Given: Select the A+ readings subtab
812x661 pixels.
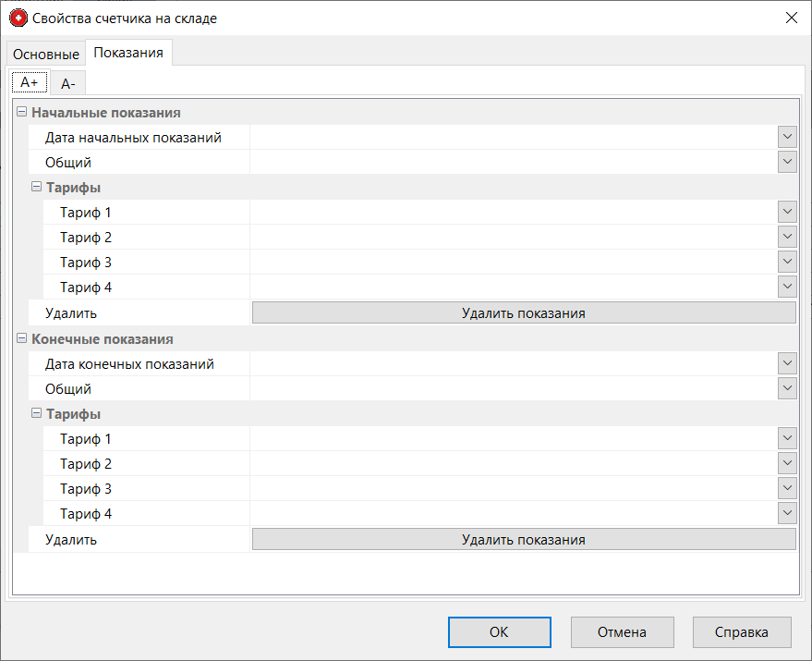Looking at the screenshot, I should 30,82.
